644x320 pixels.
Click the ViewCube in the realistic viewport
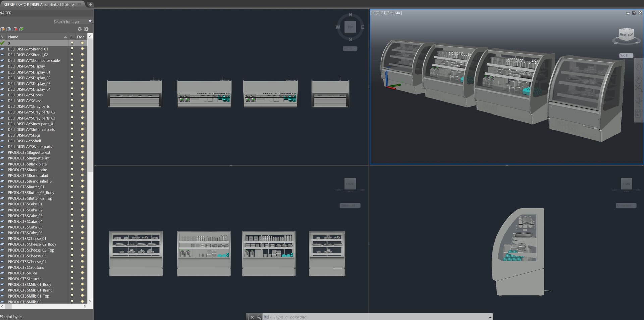[626, 35]
